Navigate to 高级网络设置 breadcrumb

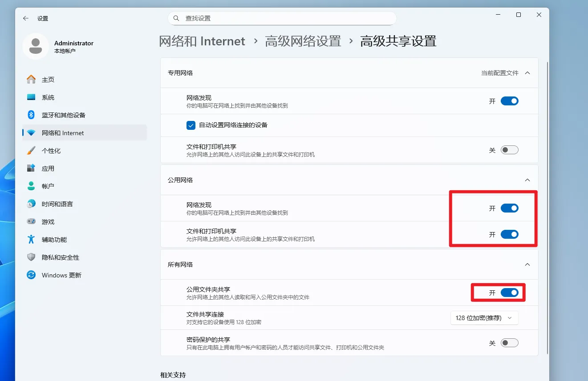(x=303, y=41)
